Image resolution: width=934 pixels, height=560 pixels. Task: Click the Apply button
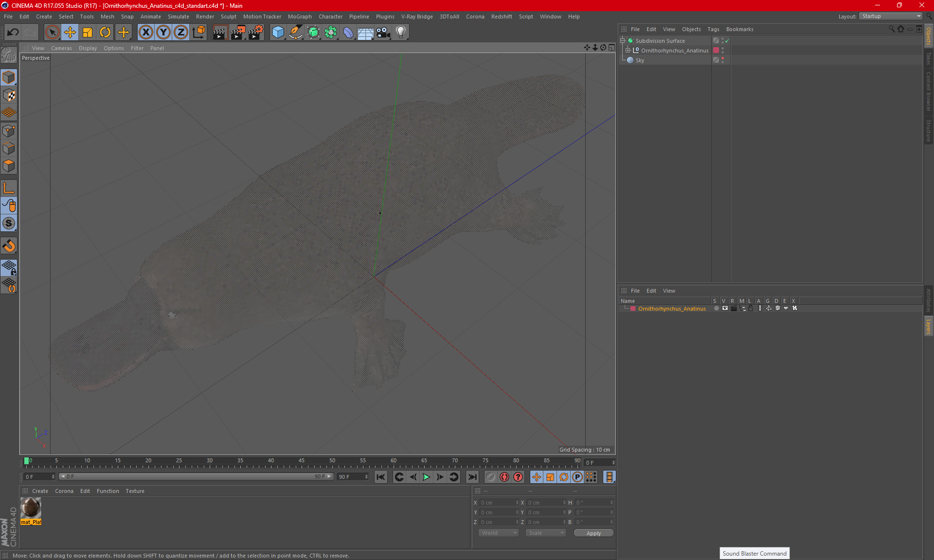coord(593,533)
